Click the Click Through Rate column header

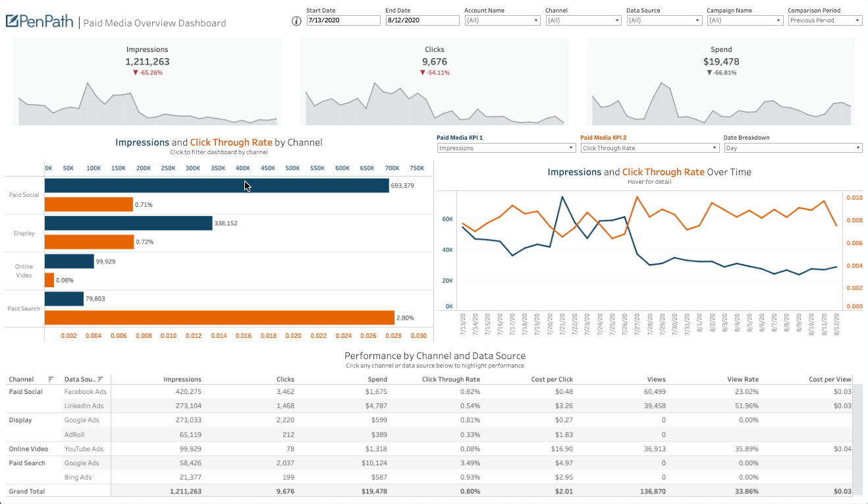pyautogui.click(x=451, y=379)
